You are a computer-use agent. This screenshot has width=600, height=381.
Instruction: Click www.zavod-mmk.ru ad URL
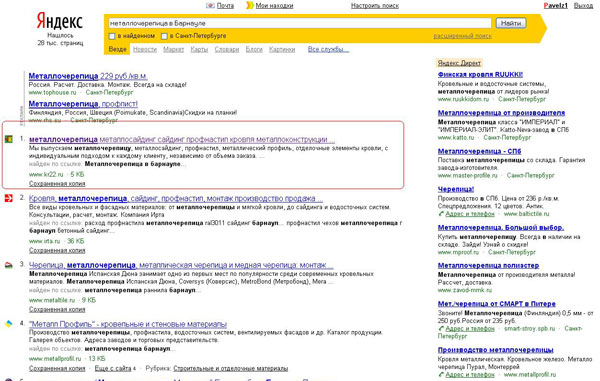465,290
